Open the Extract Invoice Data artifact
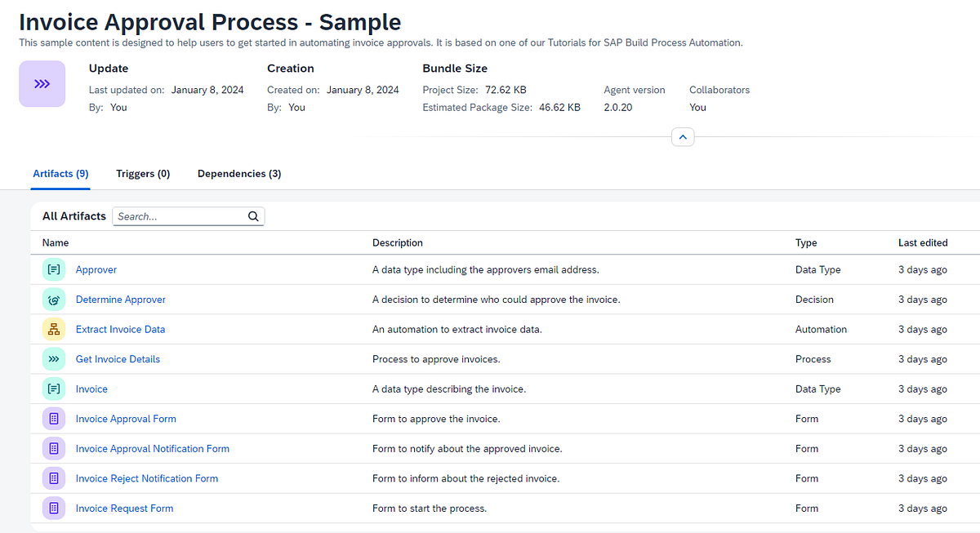The image size is (980, 533). 120,329
